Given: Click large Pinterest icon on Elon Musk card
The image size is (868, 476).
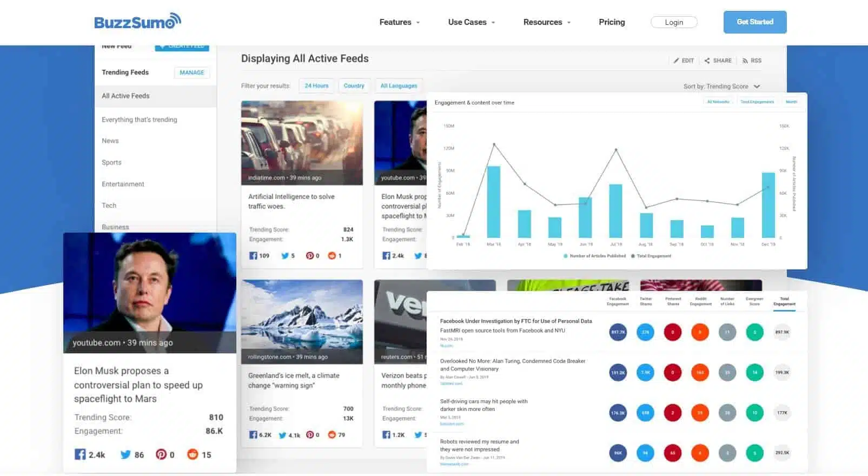Looking at the screenshot, I should coord(161,454).
